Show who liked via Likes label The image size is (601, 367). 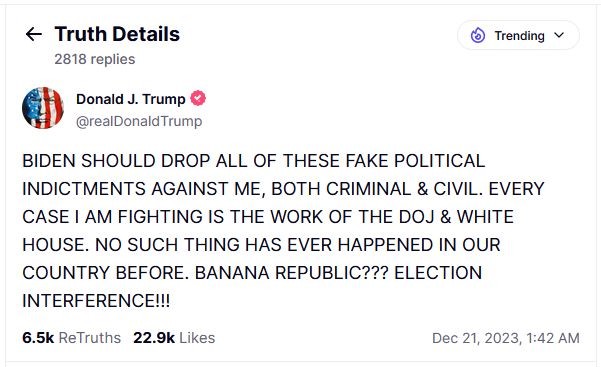tap(197, 338)
